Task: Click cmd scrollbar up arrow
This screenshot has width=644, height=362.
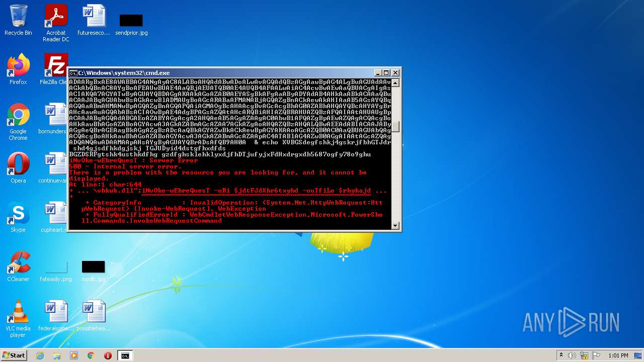Action: click(395, 82)
